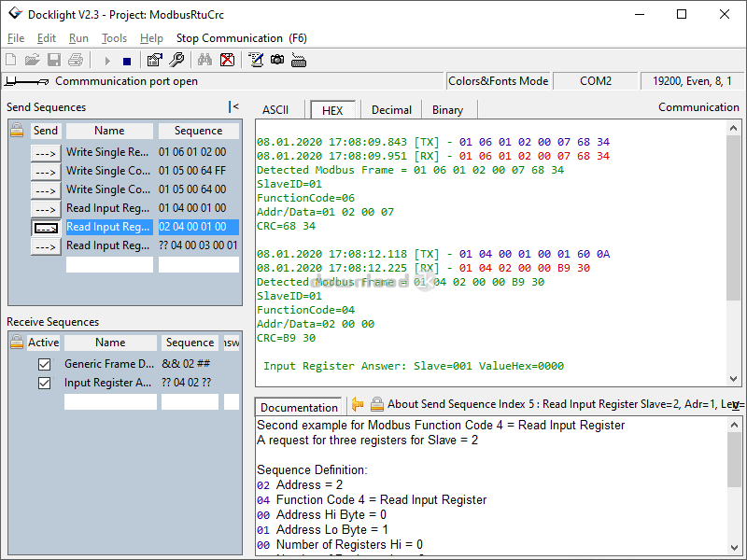This screenshot has height=560, width=747.
Task: Open the Tools menu
Action: click(114, 38)
